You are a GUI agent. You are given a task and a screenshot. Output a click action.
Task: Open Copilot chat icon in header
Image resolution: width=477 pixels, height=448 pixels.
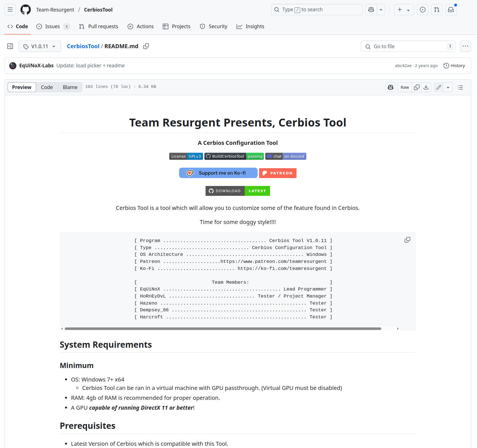click(x=371, y=10)
